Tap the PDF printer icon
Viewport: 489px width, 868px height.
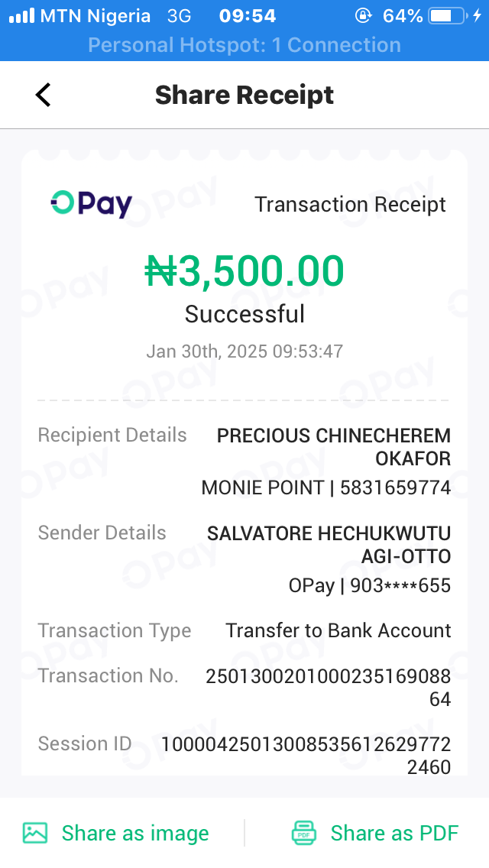tap(304, 832)
